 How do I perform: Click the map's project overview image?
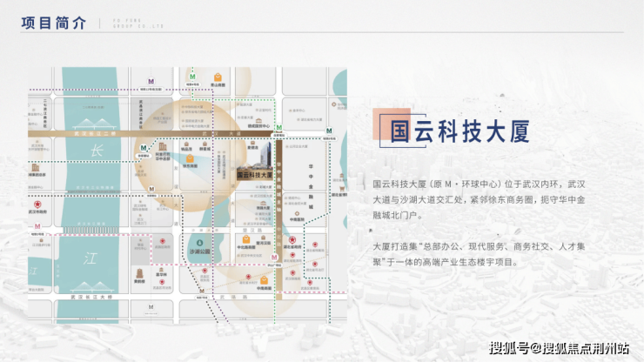click(x=187, y=195)
